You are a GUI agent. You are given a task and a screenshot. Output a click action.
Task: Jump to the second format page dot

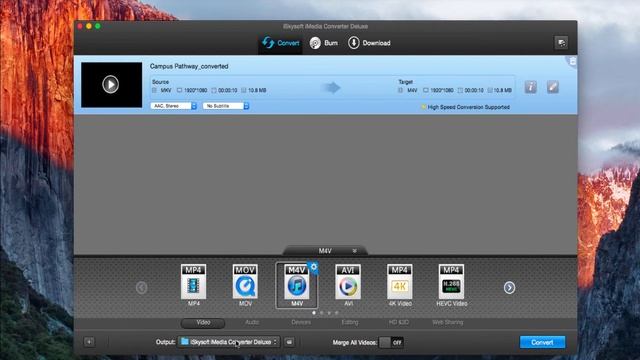click(322, 313)
